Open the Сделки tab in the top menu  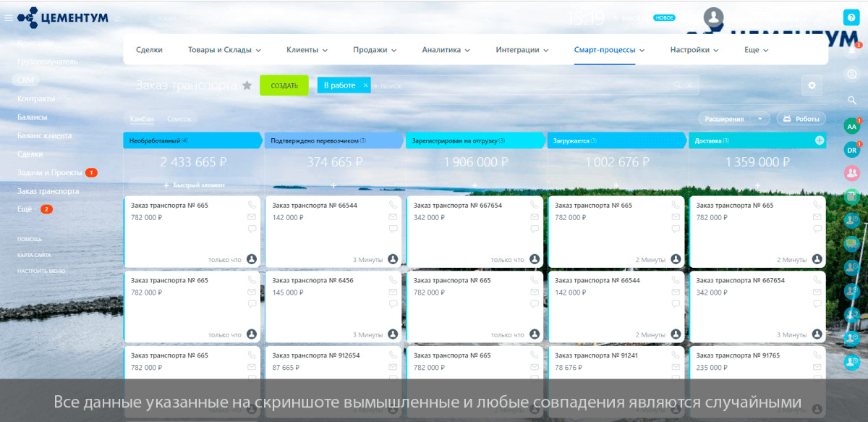tap(149, 50)
